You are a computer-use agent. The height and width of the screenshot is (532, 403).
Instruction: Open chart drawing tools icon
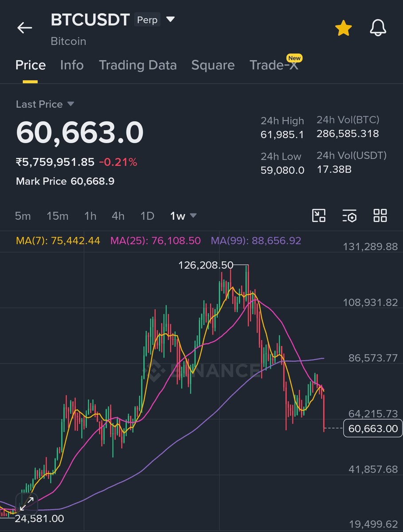pyautogui.click(x=319, y=216)
